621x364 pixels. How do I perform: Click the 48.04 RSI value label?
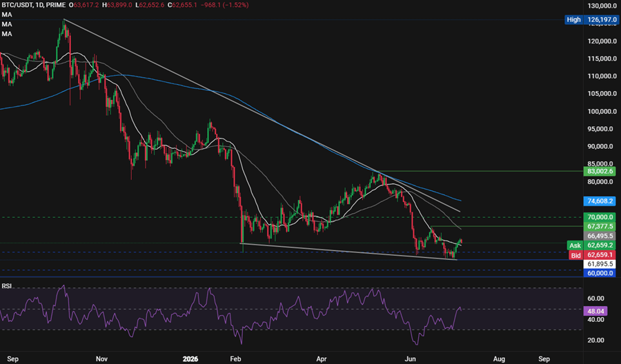point(595,311)
